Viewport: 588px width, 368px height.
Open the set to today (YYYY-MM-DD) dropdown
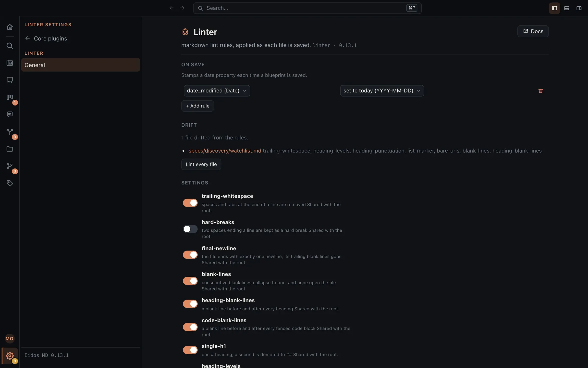point(382,91)
